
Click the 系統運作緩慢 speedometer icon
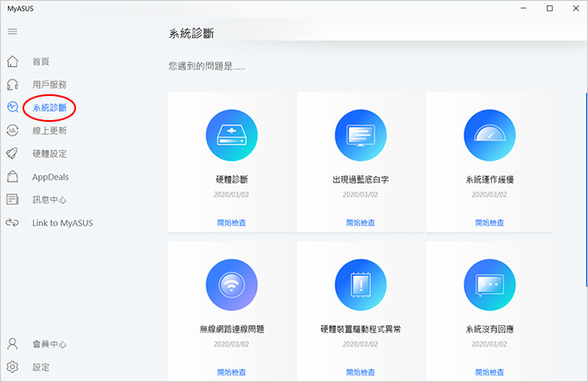coord(489,136)
